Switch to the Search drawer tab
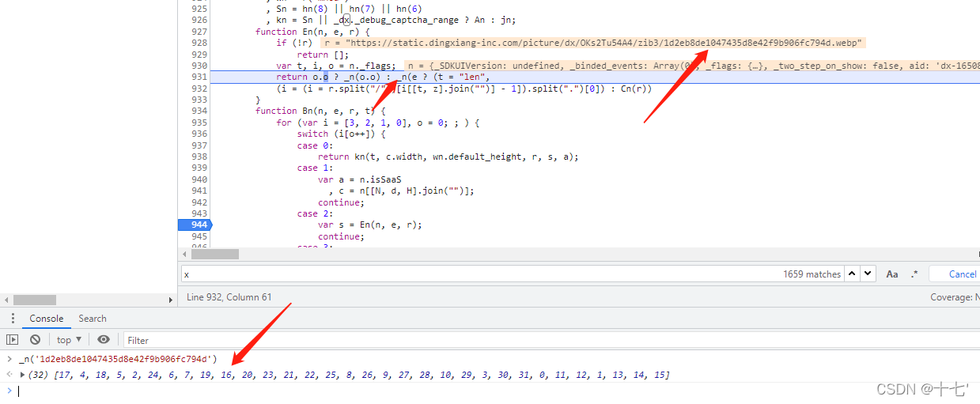 pyautogui.click(x=93, y=318)
